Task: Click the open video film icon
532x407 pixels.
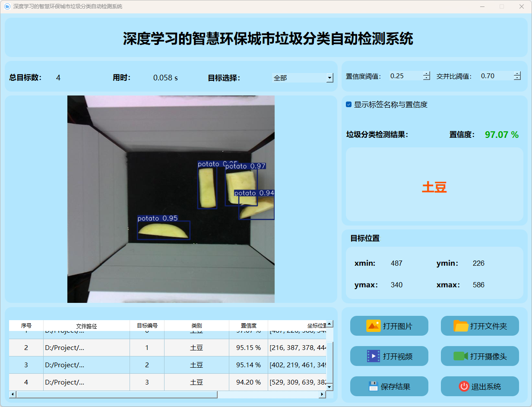Action: [373, 356]
